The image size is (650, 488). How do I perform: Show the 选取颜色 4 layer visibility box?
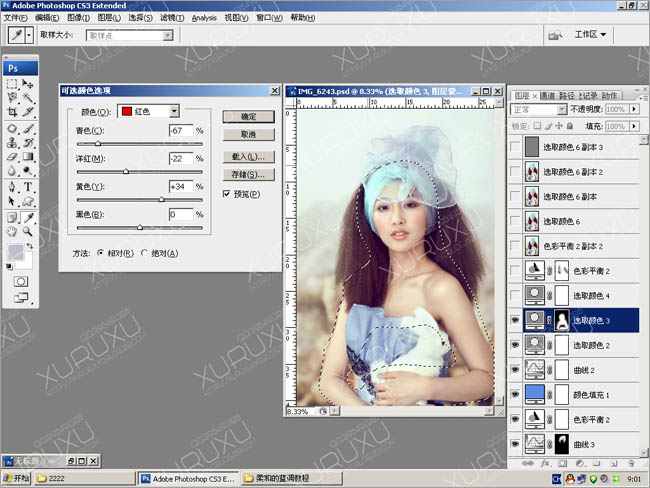point(515,295)
